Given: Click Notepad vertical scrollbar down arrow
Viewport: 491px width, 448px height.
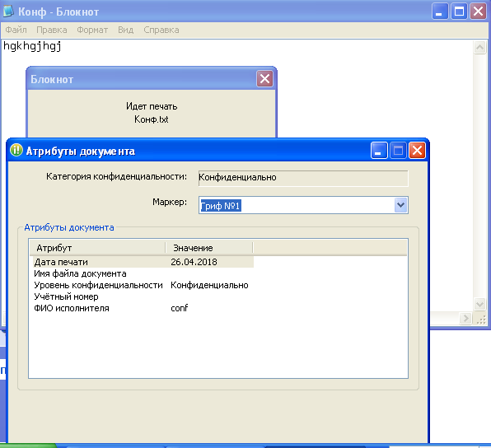Looking at the screenshot, I should click(x=479, y=304).
